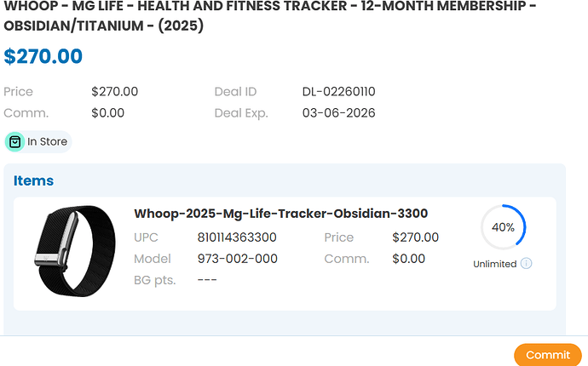Click the item Comm. $0.00 value

tap(409, 259)
